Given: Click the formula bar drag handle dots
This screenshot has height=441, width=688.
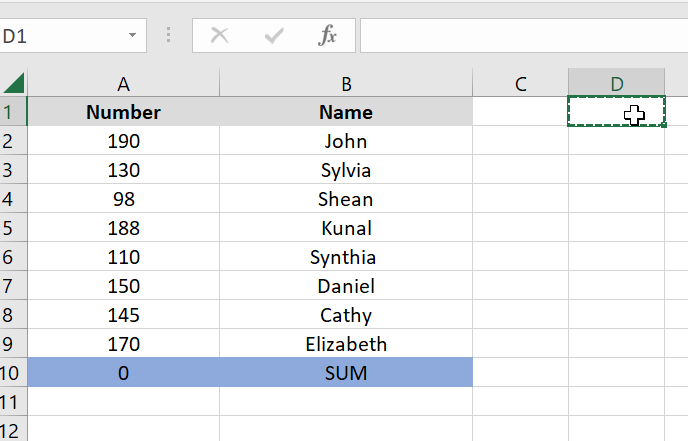Looking at the screenshot, I should coord(168,36).
